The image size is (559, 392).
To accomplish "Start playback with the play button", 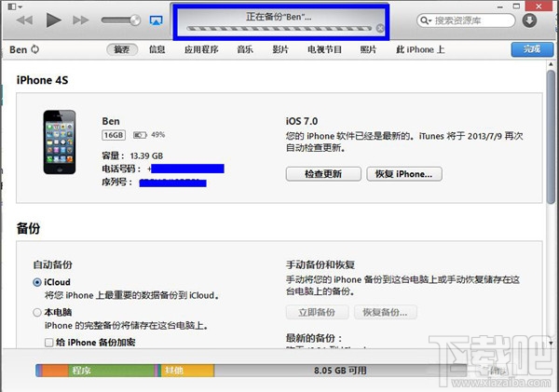I will coord(53,20).
